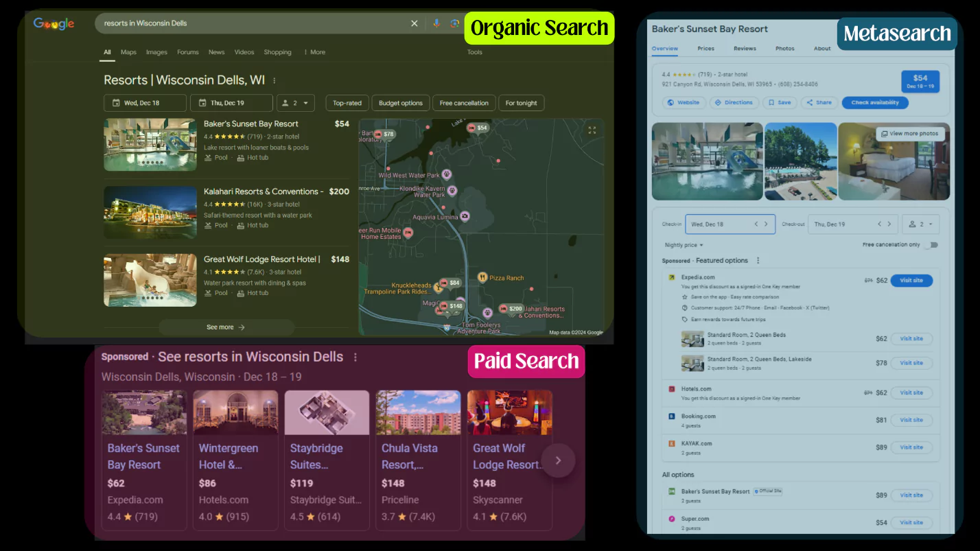980x551 pixels.
Task: Click the Website button for Baker's resort
Action: (684, 102)
